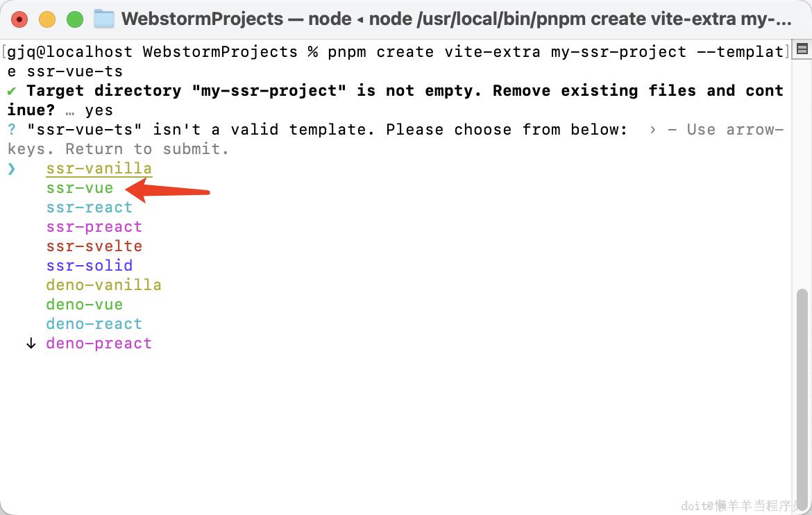Click the 'yes' answer text
This screenshot has width=812, height=515.
(99, 110)
